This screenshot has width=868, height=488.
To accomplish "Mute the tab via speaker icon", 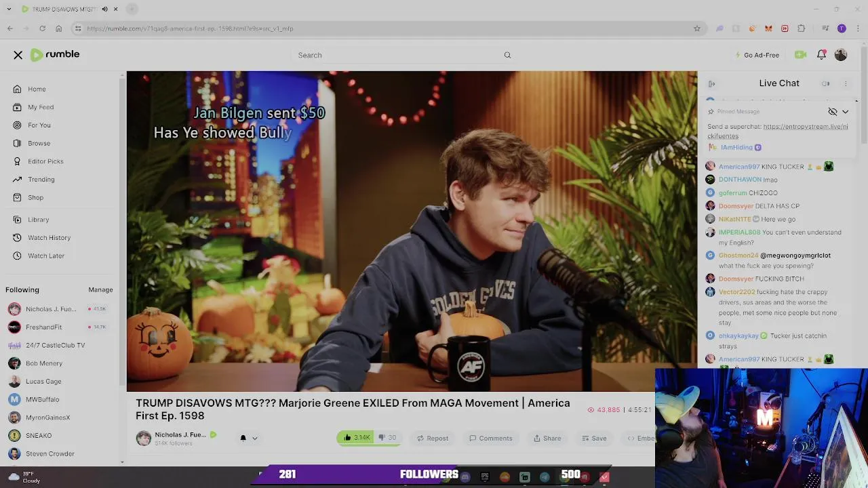I will (x=104, y=9).
